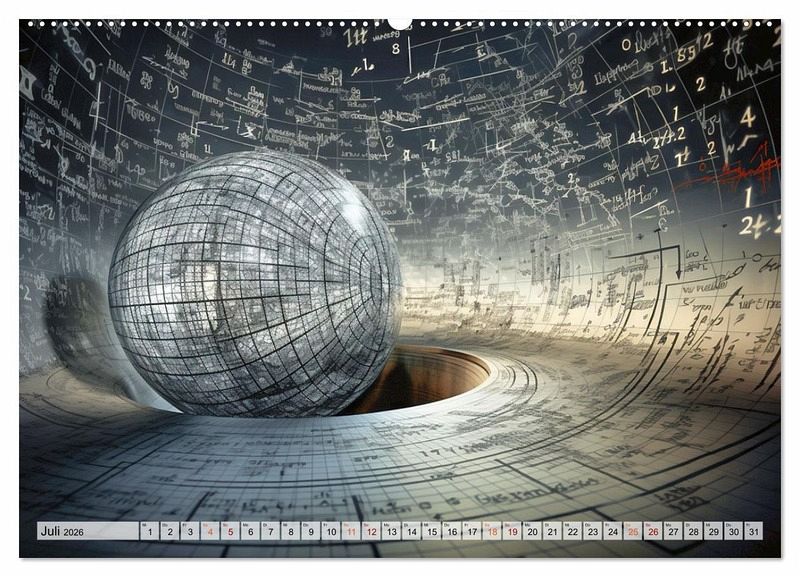Select day 1 in the calendar strip
The height and width of the screenshot is (577, 800).
point(149,532)
